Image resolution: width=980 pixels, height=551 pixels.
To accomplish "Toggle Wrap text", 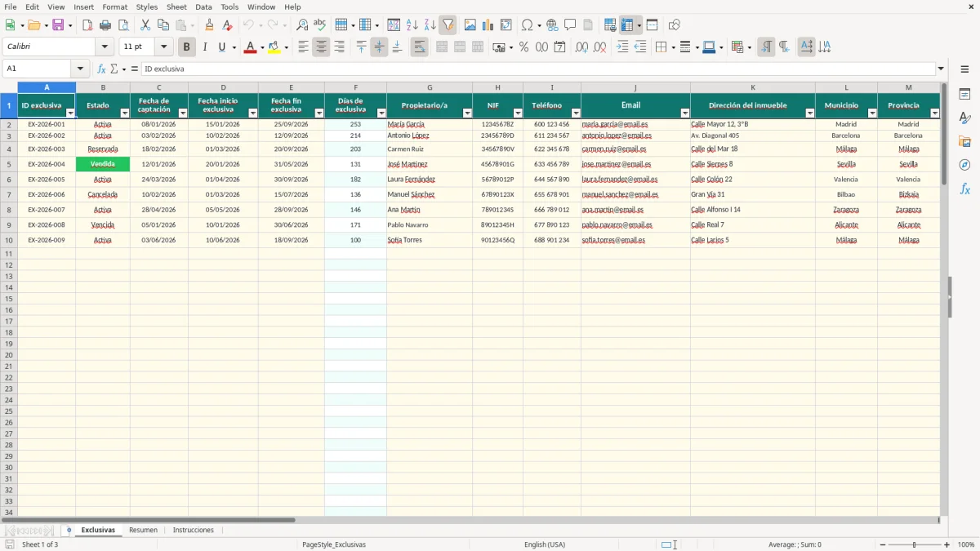I will (x=419, y=47).
